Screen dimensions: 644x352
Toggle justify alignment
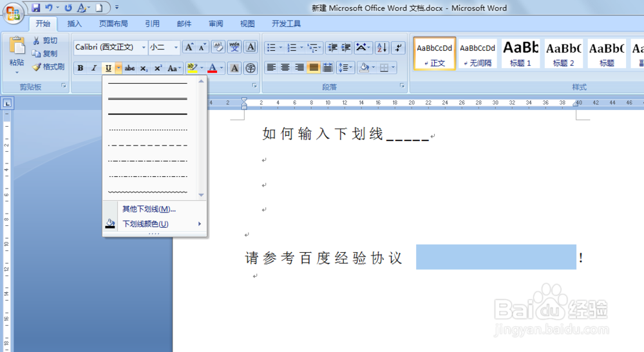314,68
